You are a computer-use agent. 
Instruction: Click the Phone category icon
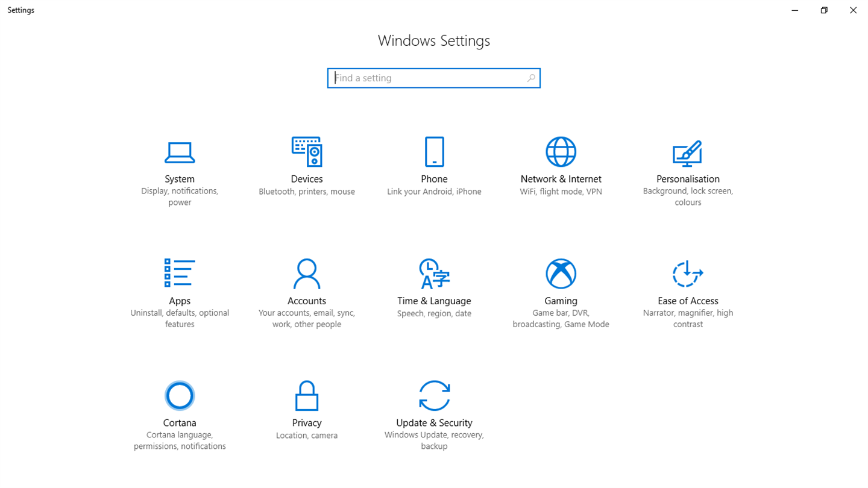(434, 152)
